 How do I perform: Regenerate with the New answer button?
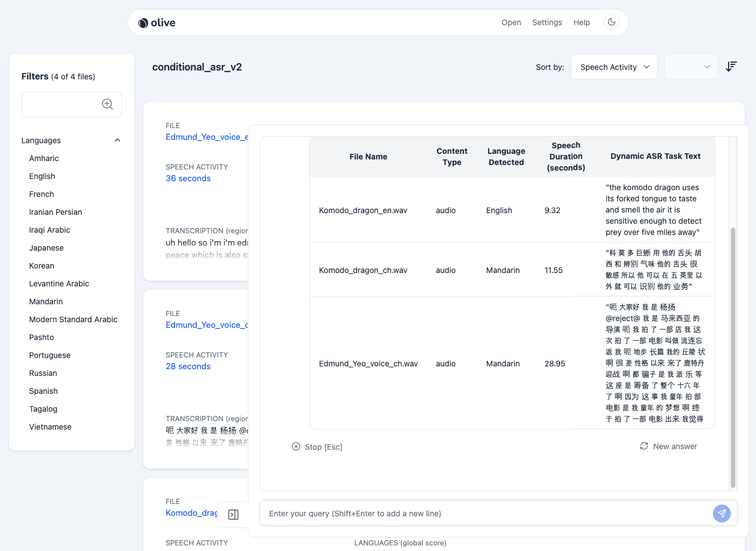[669, 446]
